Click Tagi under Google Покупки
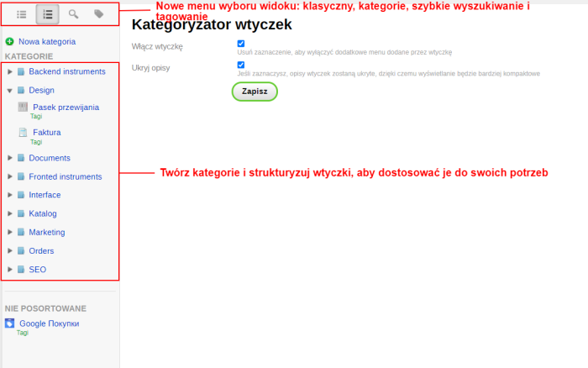The width and height of the screenshot is (588, 368). 23,333
